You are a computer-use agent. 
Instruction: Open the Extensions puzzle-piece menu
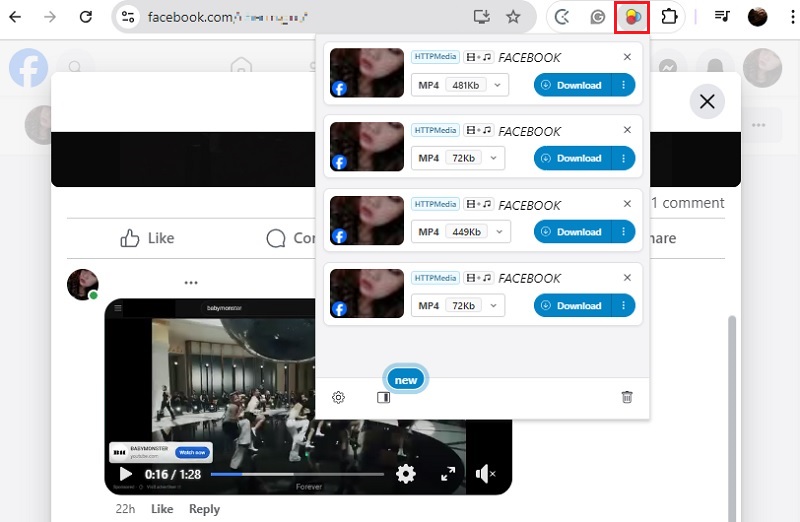click(669, 17)
